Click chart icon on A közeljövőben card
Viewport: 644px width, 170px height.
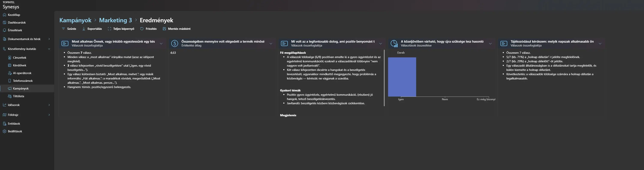394,43
